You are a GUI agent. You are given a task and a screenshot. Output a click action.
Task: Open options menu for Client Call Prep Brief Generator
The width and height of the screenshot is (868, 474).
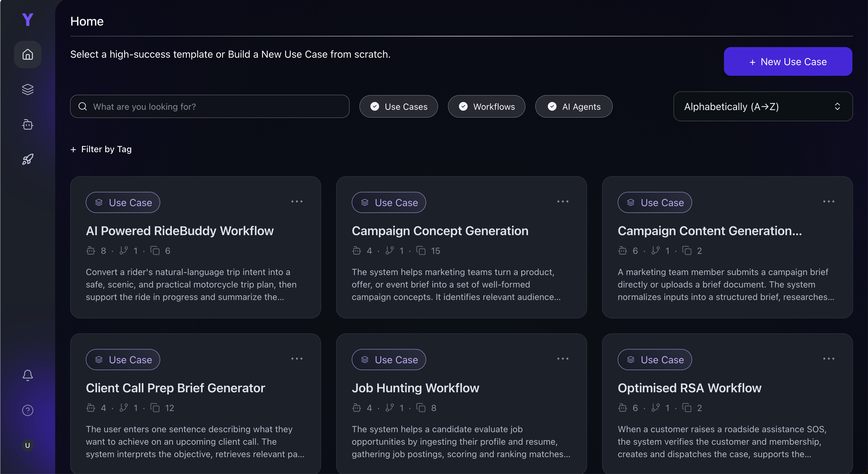tap(297, 358)
